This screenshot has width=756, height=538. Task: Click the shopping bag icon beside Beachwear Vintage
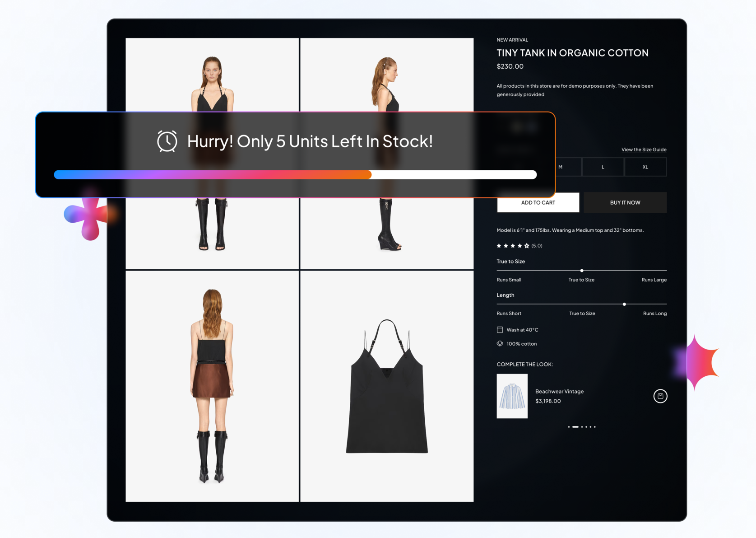(x=660, y=396)
